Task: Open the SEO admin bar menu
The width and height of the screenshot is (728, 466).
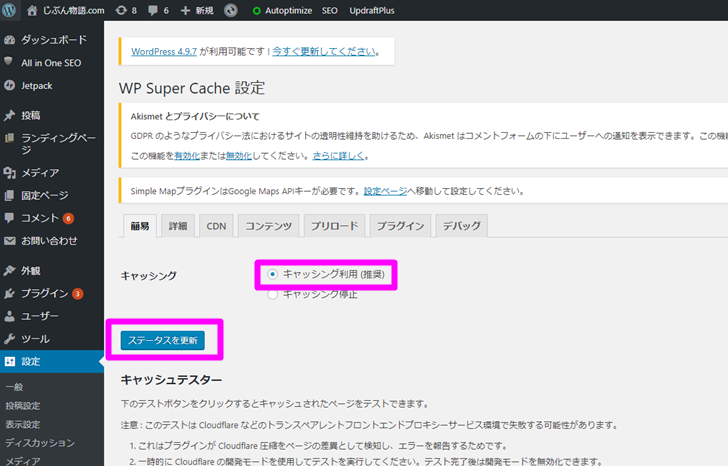Action: point(330,11)
